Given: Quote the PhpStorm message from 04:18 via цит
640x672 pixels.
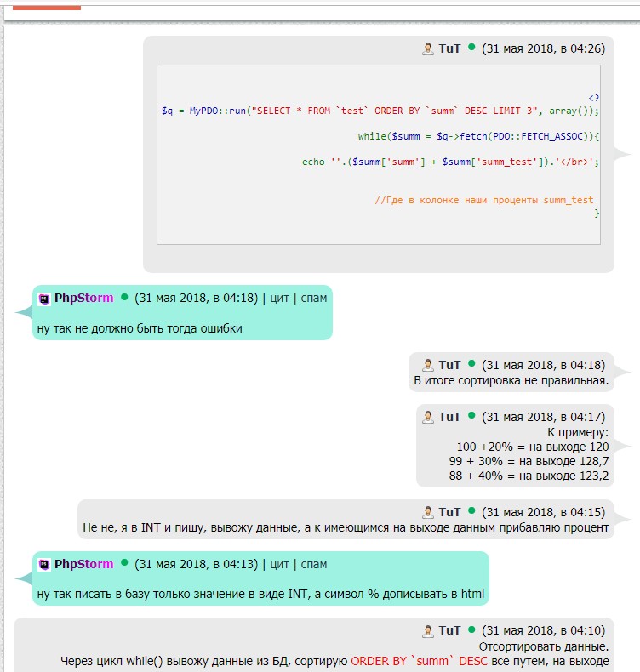Looking at the screenshot, I should [x=278, y=299].
